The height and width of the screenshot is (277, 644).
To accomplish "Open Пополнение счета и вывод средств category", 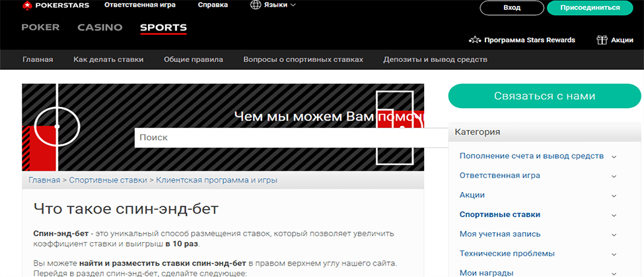I will click(x=532, y=156).
